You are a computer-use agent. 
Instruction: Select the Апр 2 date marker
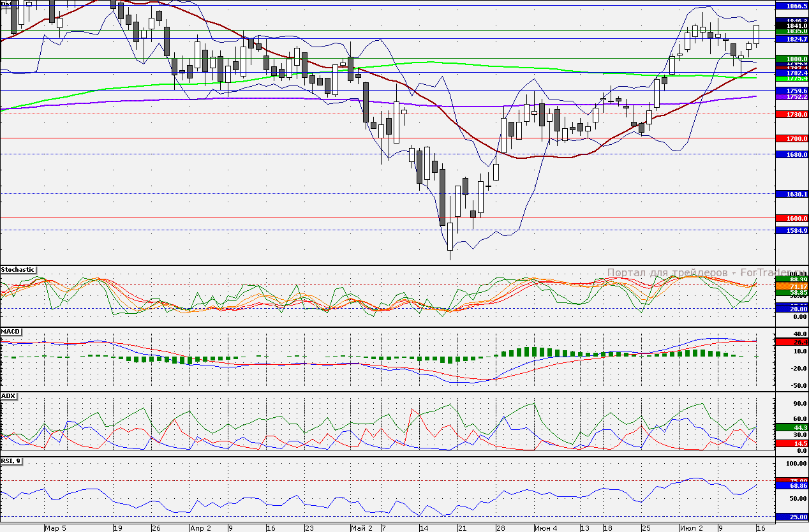(x=200, y=528)
